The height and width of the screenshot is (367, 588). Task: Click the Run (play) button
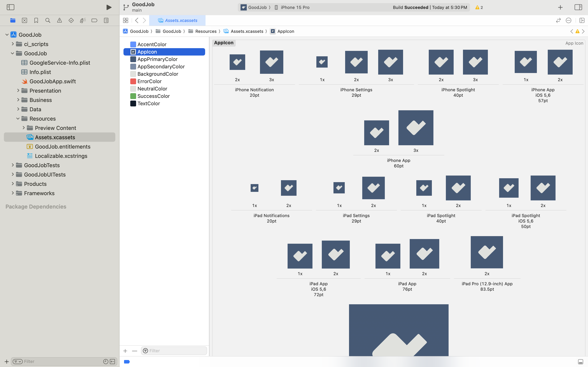(x=109, y=7)
